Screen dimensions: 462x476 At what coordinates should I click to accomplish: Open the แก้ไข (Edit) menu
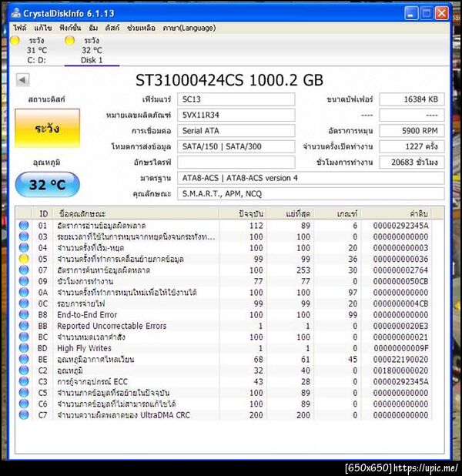[43, 28]
